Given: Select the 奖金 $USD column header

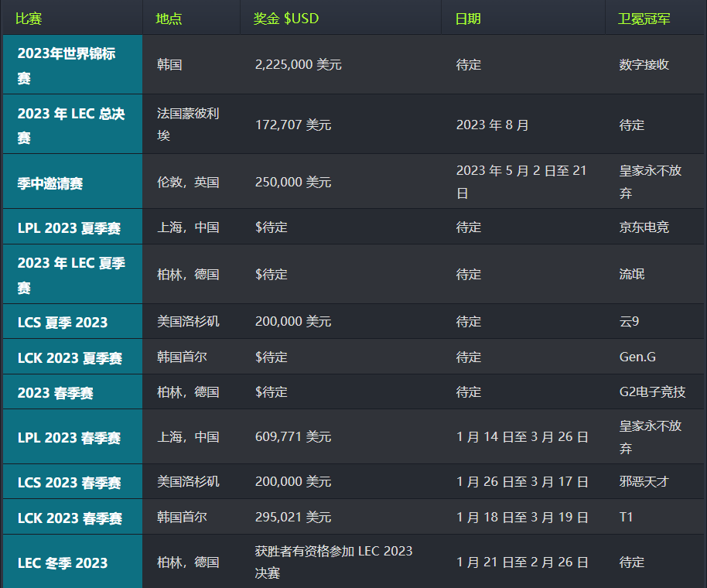Looking at the screenshot, I should coord(285,19).
